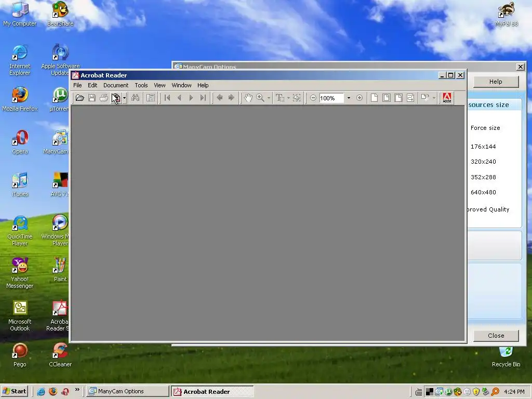Image resolution: width=532 pixels, height=399 pixels.
Task: Select the Text Select tool
Action: click(280, 98)
